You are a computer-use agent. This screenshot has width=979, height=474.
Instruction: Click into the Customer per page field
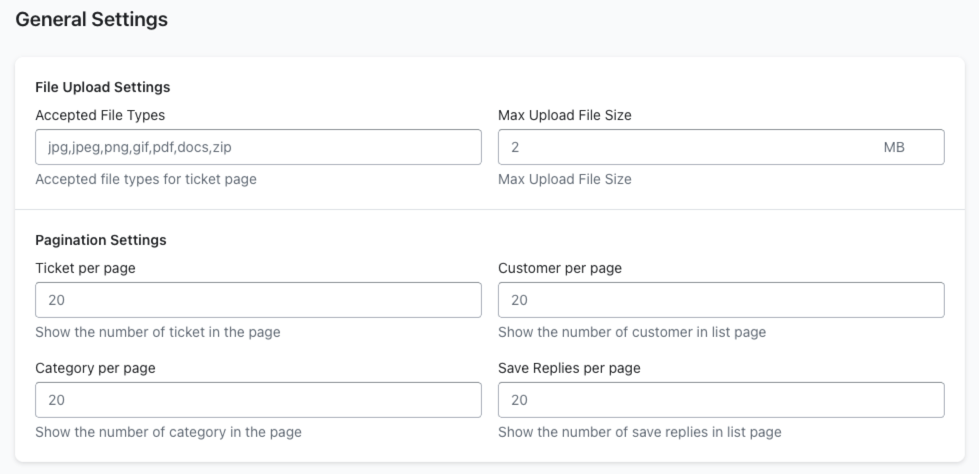click(720, 300)
